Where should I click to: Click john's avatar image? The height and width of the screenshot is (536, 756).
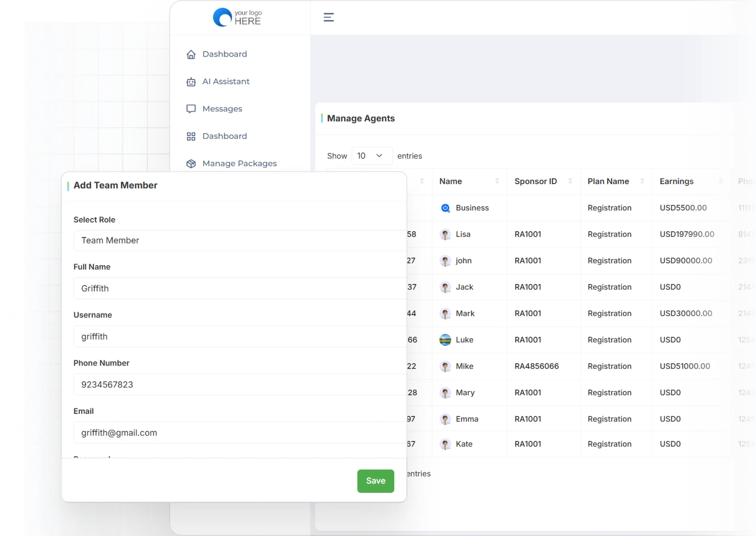[x=445, y=261]
